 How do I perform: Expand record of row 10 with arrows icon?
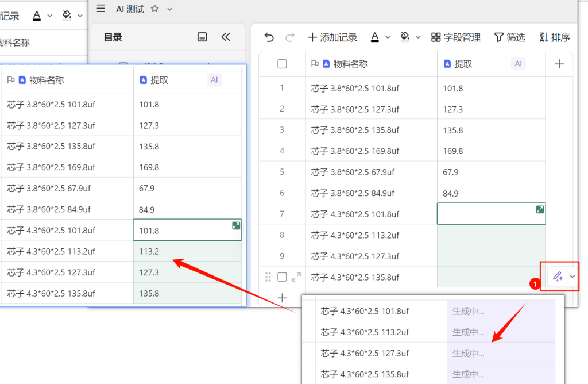tap(296, 277)
